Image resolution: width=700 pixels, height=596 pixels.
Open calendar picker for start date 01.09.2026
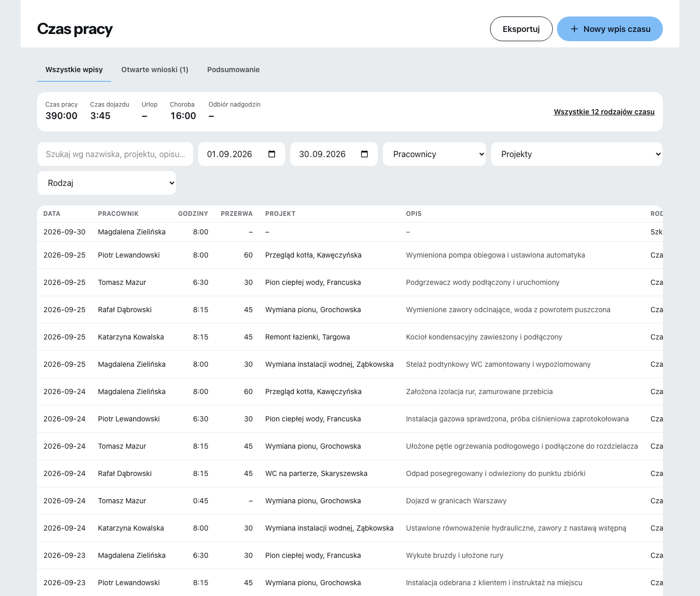coord(272,154)
